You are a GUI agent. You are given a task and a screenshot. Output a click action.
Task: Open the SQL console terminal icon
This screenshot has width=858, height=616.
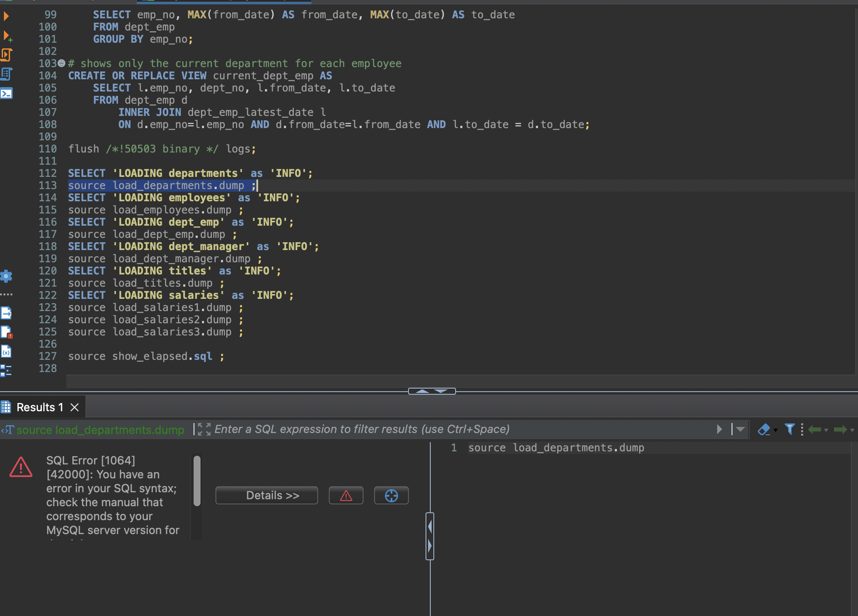click(x=7, y=93)
